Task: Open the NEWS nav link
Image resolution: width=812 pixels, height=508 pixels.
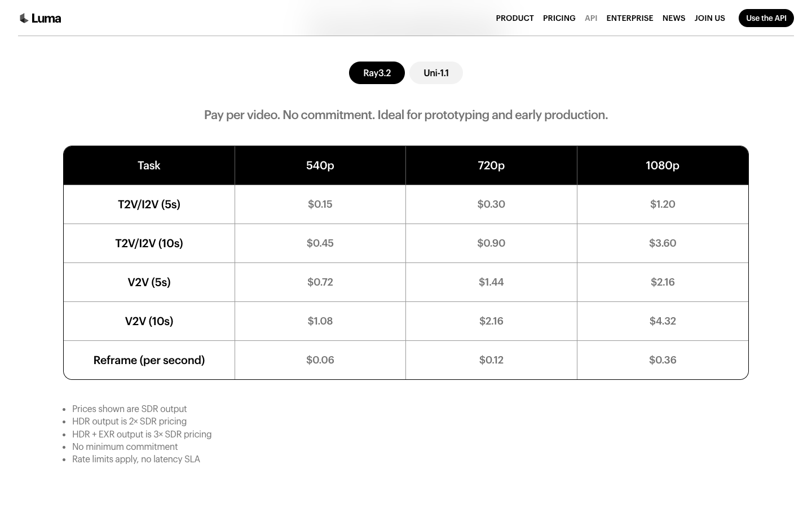Action: pos(674,18)
